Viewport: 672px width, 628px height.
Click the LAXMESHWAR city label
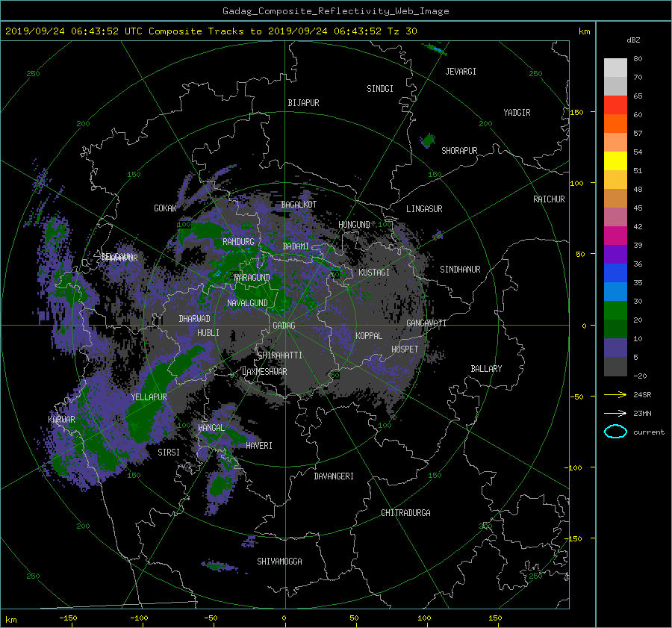264,372
